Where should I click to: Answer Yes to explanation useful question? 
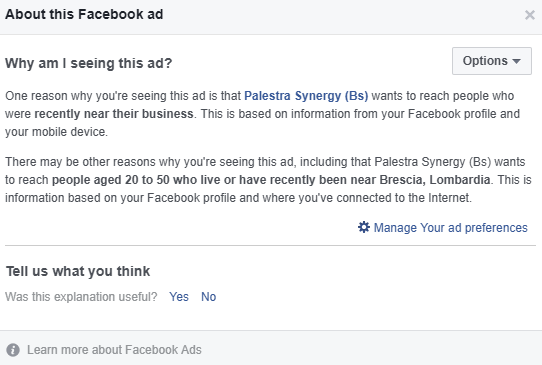(x=179, y=297)
